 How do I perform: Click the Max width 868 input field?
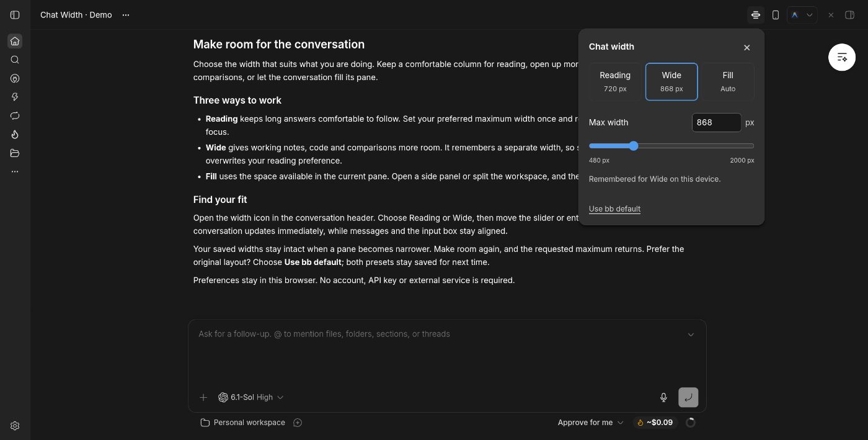(716, 122)
